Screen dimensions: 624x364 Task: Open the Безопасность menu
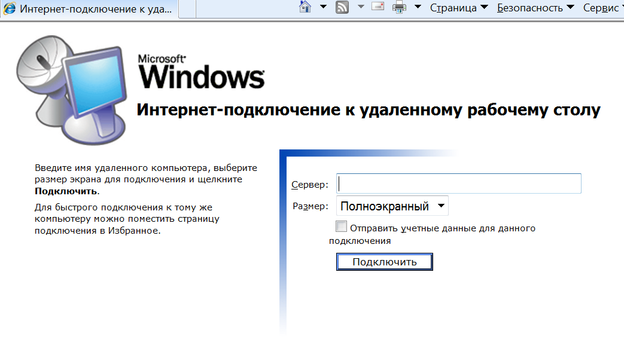click(x=535, y=8)
